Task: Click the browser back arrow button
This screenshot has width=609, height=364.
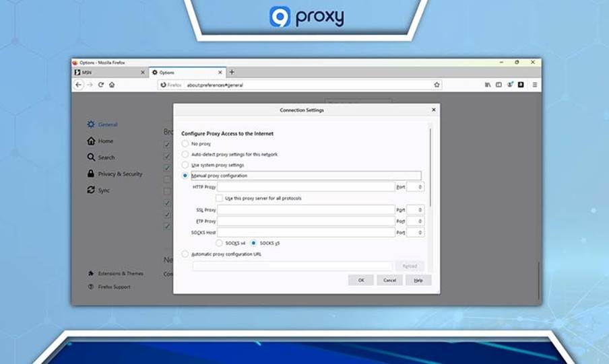Action: pyautogui.click(x=78, y=85)
